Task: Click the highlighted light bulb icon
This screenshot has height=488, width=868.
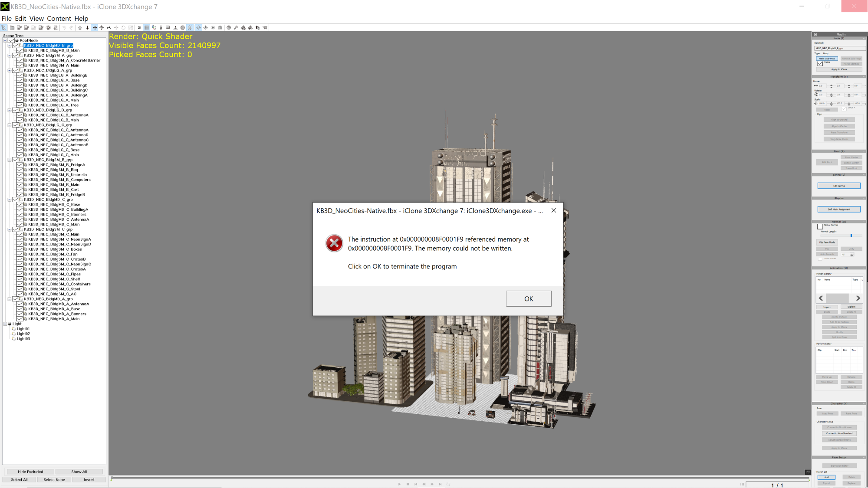Action: (x=198, y=28)
